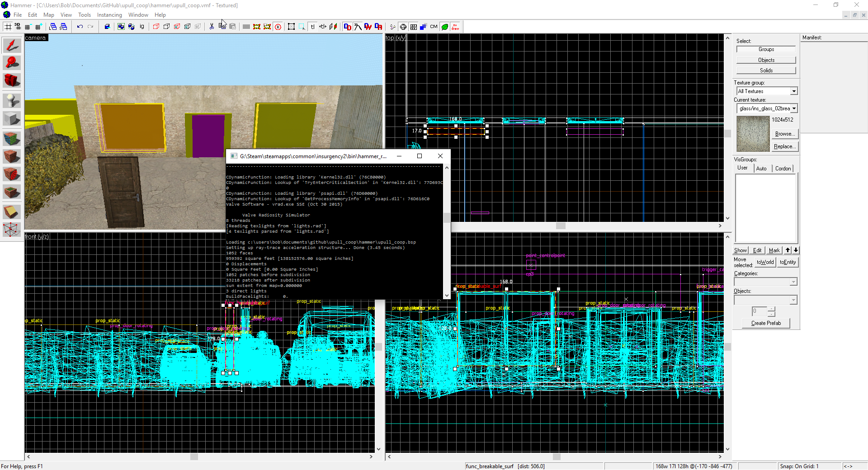
Task: Click the green Run Map icon
Action: pos(445,27)
